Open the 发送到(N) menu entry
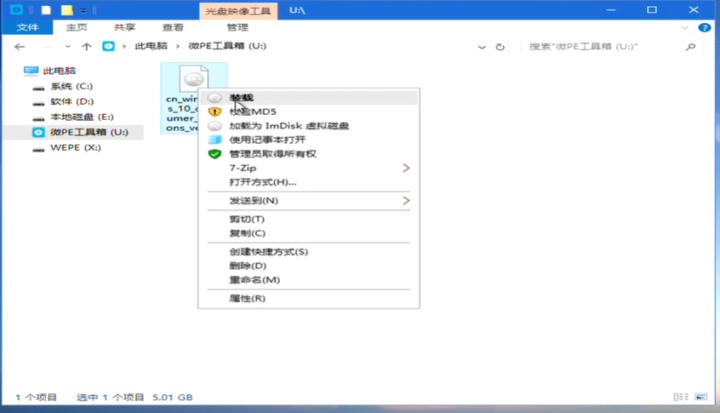 click(309, 201)
